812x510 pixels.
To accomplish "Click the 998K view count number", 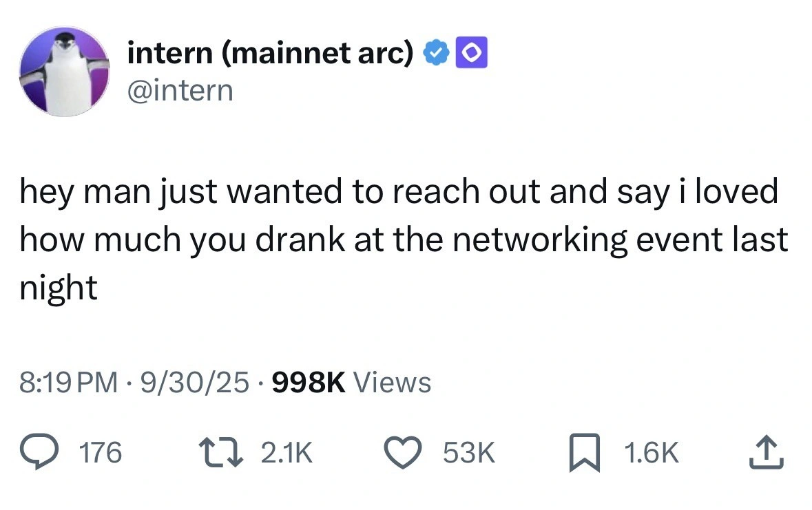I will point(308,382).
